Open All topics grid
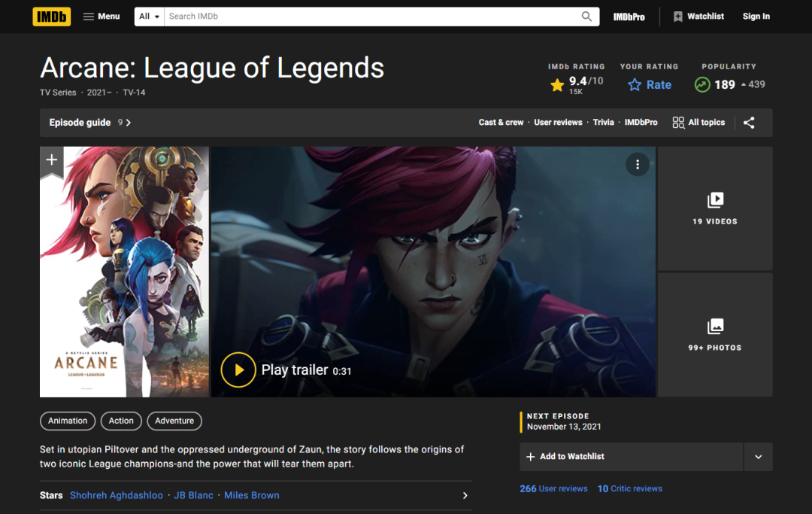 pos(698,123)
